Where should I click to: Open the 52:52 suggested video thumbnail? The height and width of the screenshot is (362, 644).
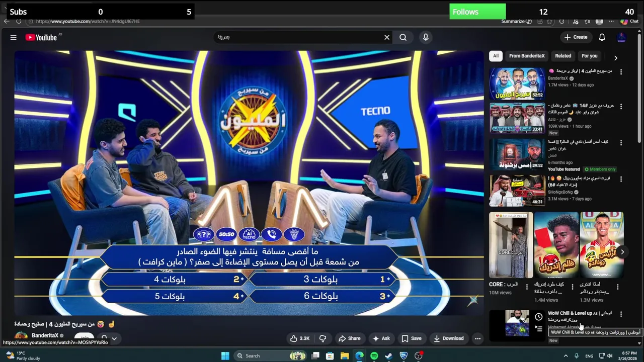point(517,83)
